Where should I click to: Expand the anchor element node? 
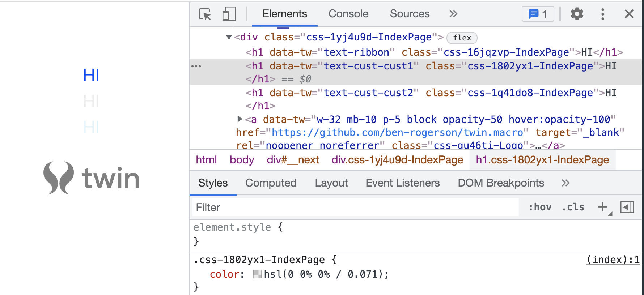[x=240, y=119]
